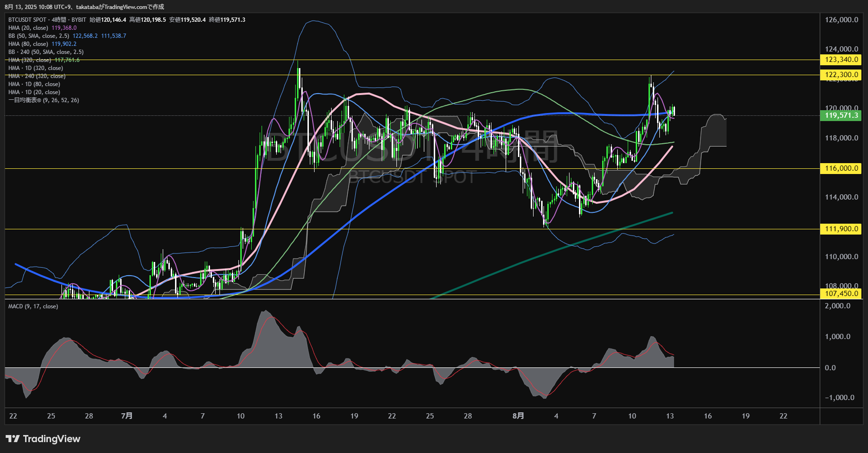This screenshot has width=868, height=453.
Task: Click the 107,450.0 yellow price label
Action: [841, 294]
